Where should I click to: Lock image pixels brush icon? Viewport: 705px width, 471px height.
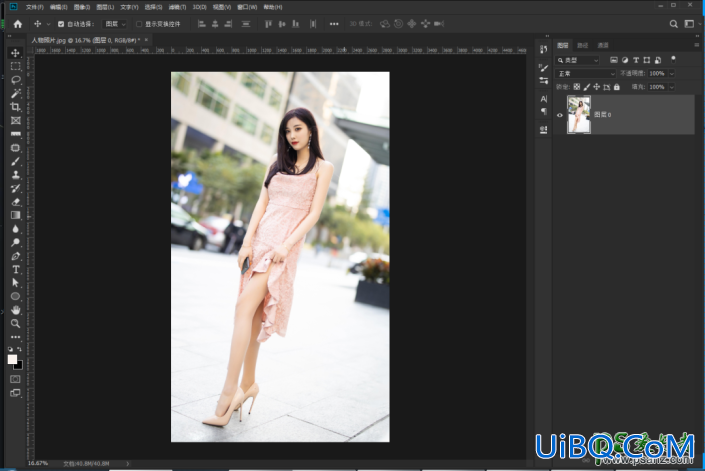587,87
